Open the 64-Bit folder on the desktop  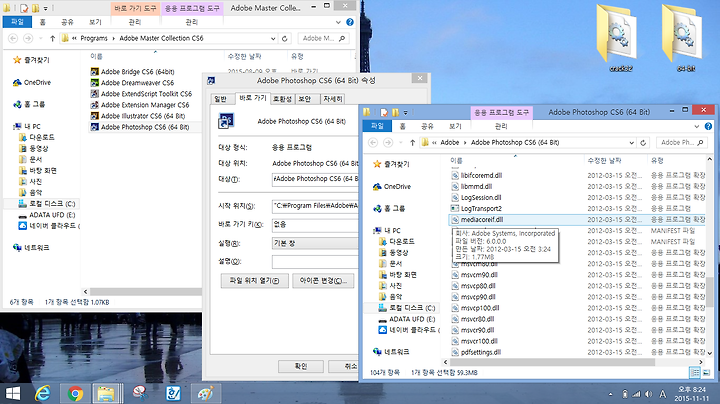point(685,37)
